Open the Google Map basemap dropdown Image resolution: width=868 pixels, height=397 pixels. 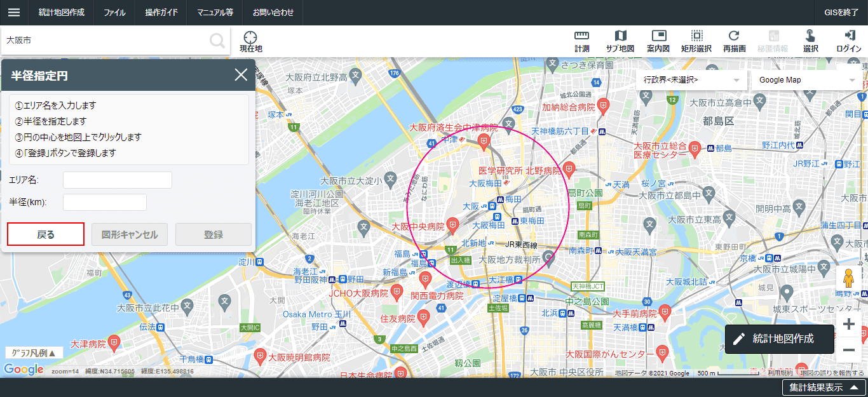pyautogui.click(x=807, y=80)
